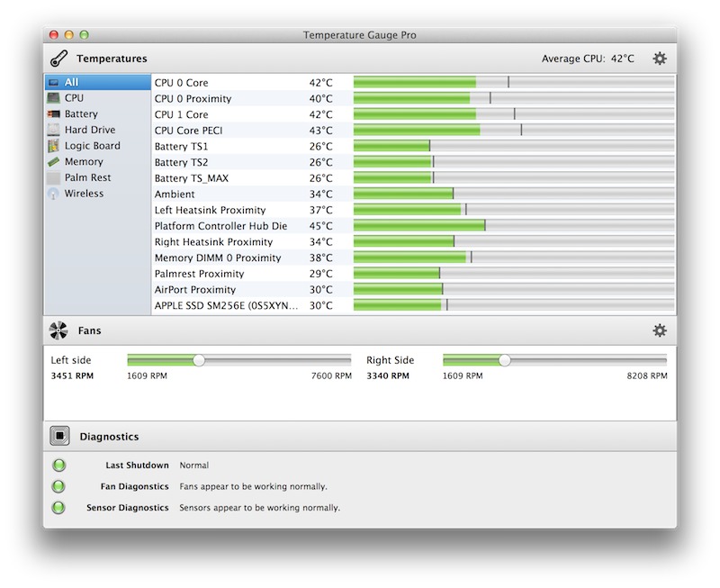Click the fan icon in Fans header
Viewport: 720px width, 588px height.
pyautogui.click(x=59, y=330)
